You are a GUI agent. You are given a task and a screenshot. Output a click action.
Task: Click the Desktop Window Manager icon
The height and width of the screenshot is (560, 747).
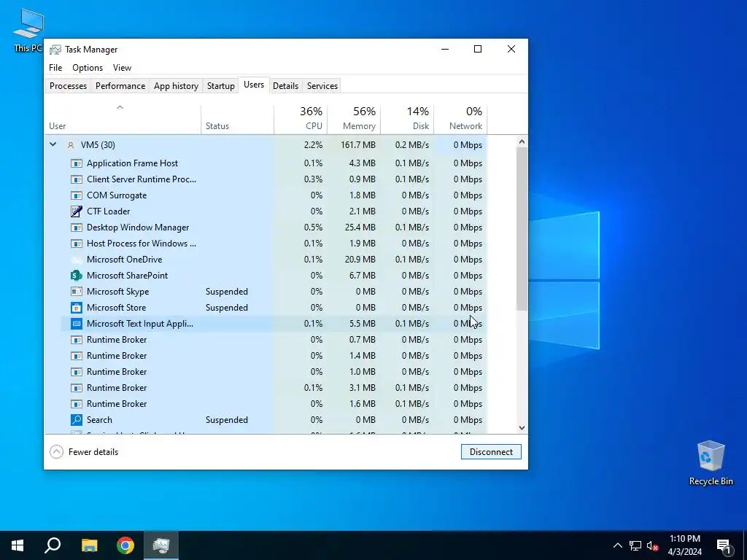[76, 227]
